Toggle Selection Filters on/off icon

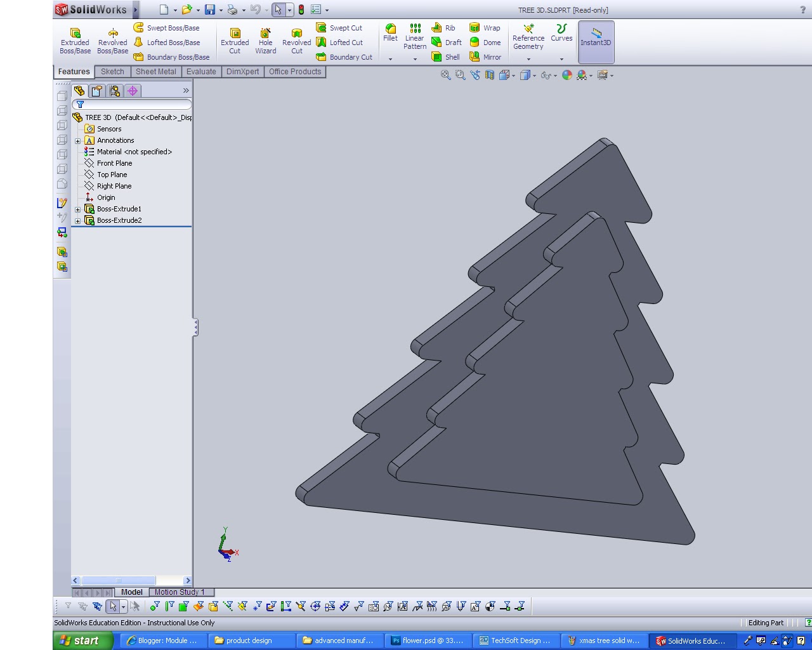coord(68,606)
